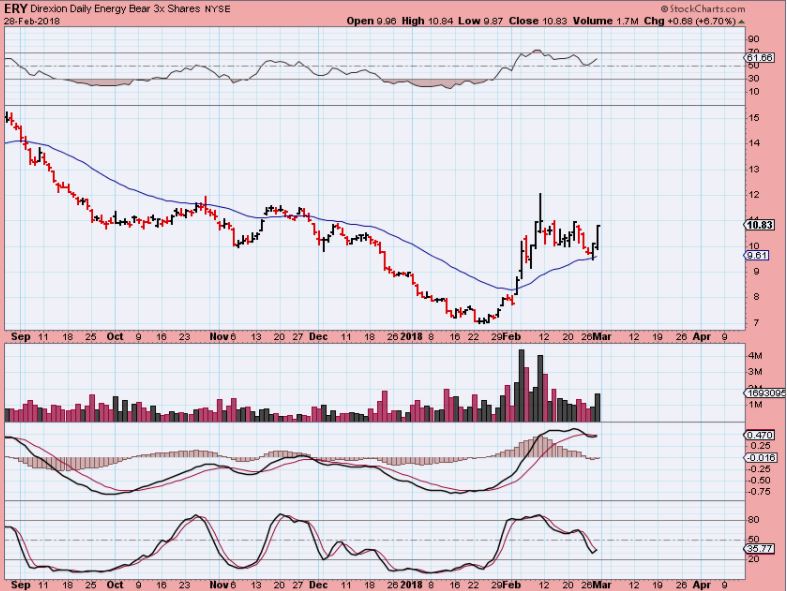Click the 13 level on the price axis
787x591 pixels.
tap(753, 169)
